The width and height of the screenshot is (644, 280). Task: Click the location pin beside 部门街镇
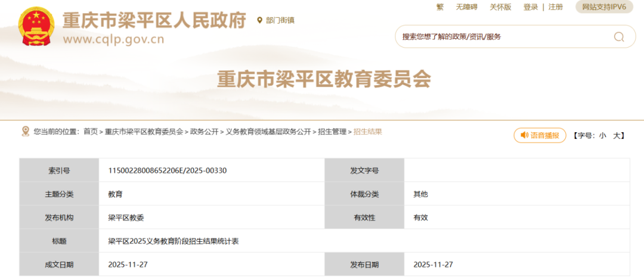(x=259, y=20)
